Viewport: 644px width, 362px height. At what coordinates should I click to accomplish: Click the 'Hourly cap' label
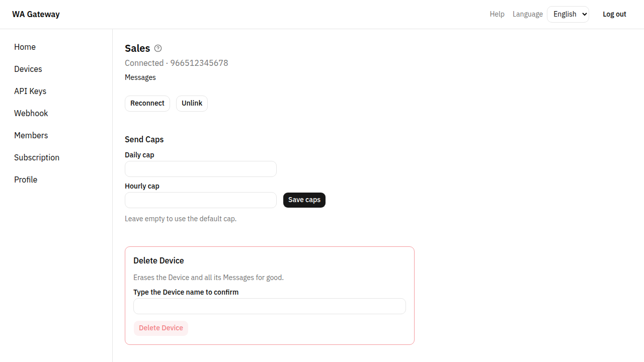tap(142, 186)
